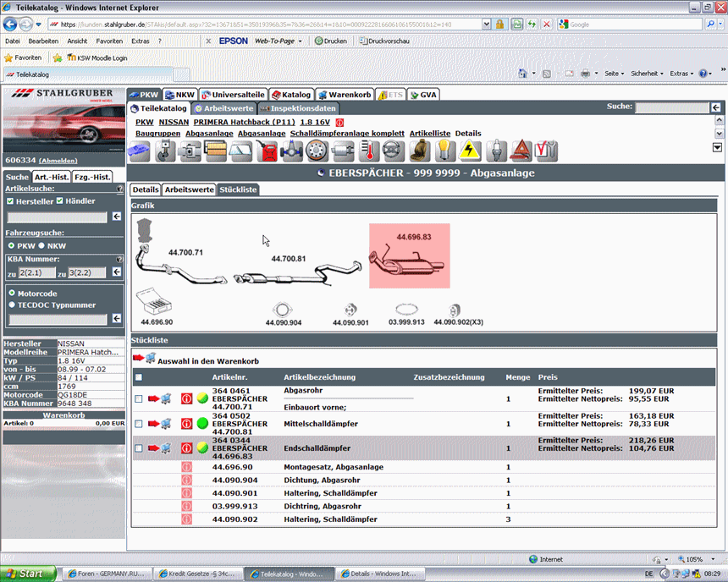Open the red warning triangle accessories icon
Viewport: 728px width, 582px height.
tap(521, 151)
